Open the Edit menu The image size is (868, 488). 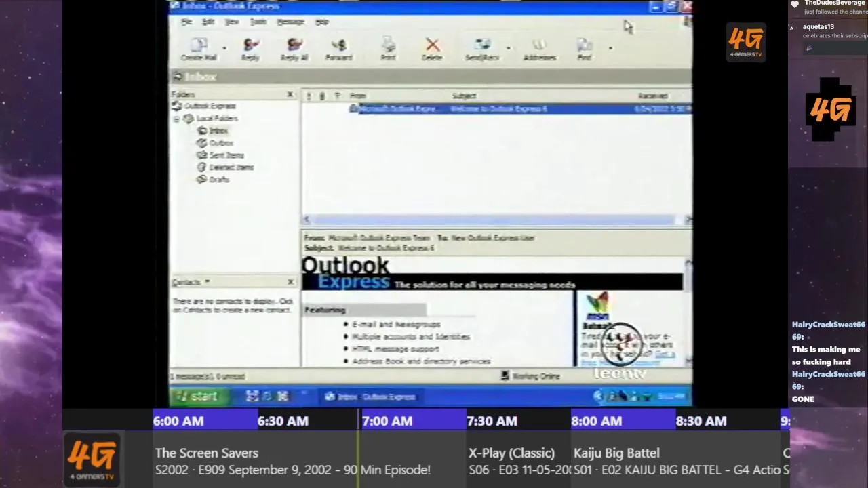(208, 22)
